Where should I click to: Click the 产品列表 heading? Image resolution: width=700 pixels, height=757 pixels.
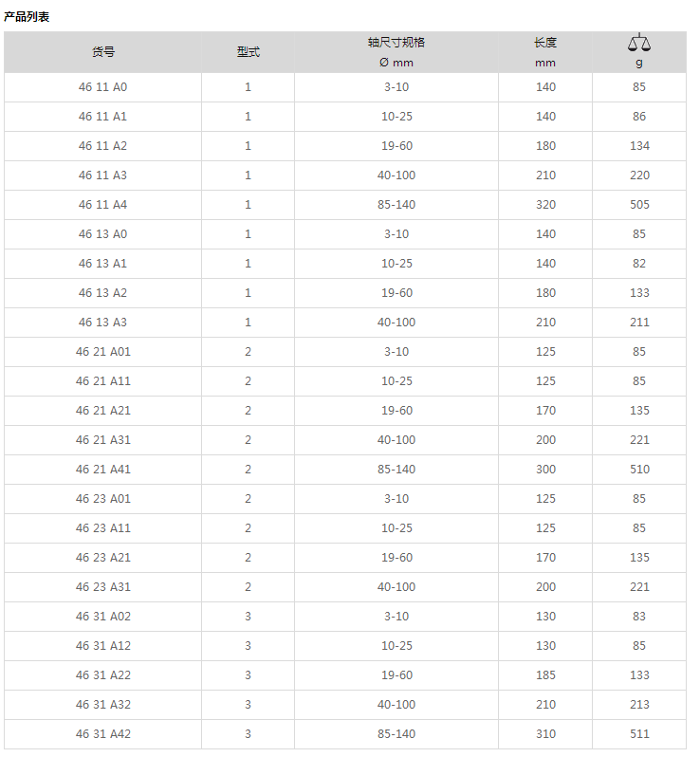(x=27, y=17)
